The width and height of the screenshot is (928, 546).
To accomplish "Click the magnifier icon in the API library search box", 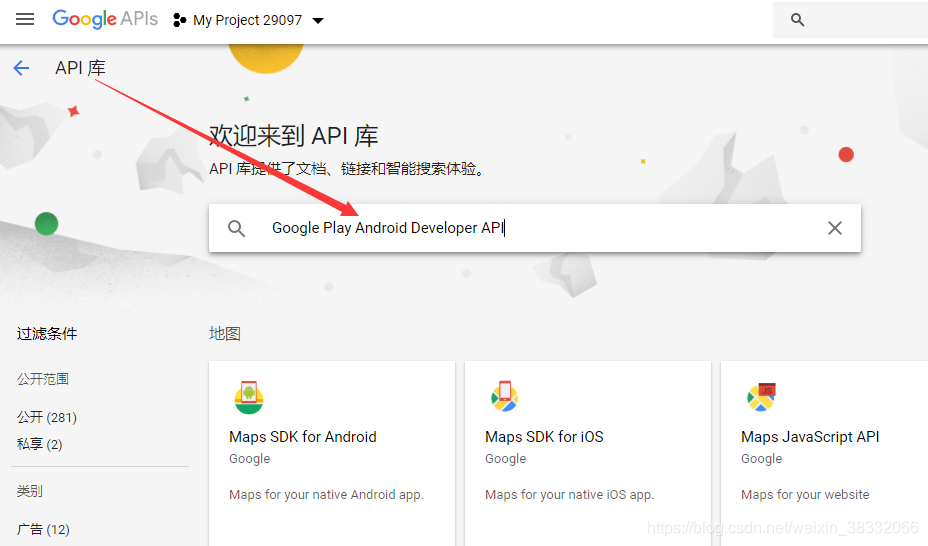I will coord(237,228).
